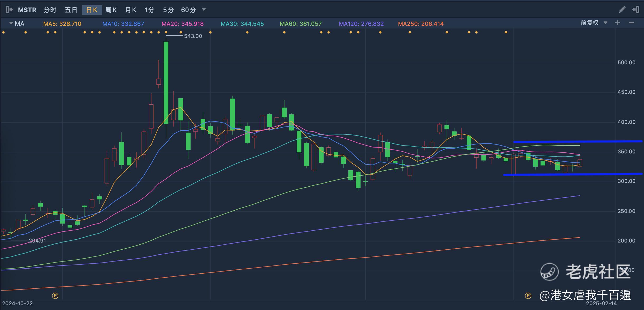
Task: Switch to 分时 intraday view
Action: click(50, 10)
